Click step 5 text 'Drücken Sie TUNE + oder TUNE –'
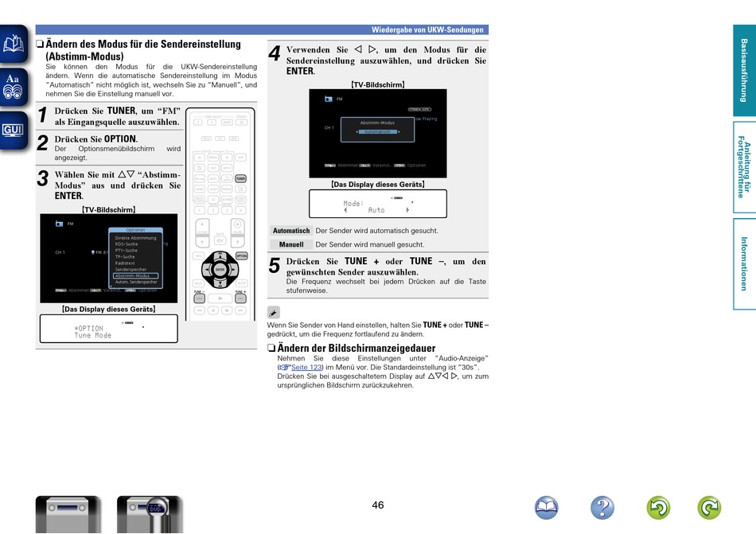 tap(366, 261)
